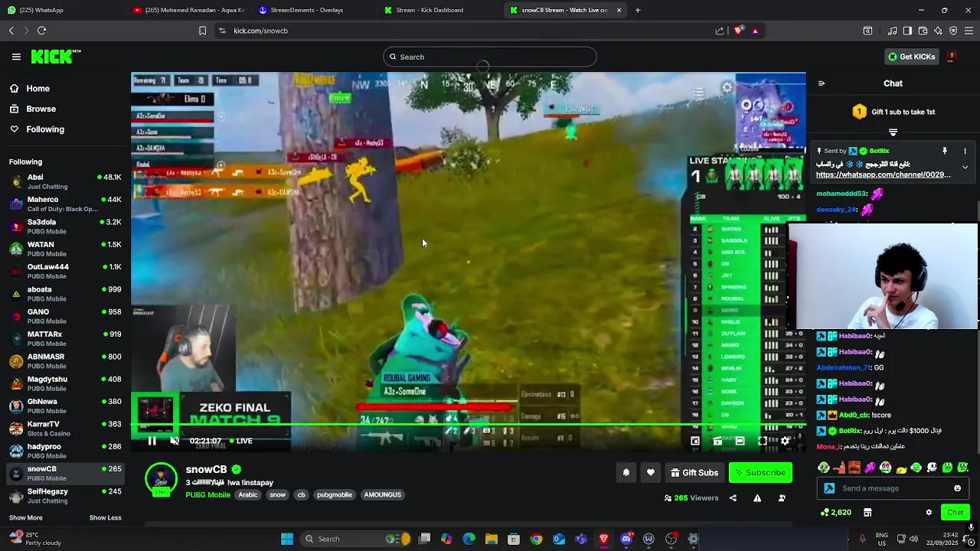
Task: Pause the stream video
Action: tap(152, 441)
